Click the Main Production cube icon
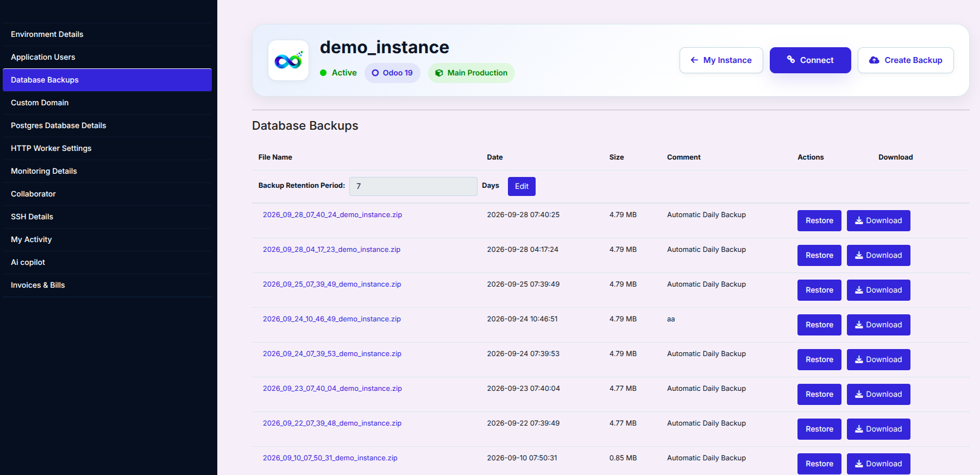The image size is (980, 475). [439, 73]
